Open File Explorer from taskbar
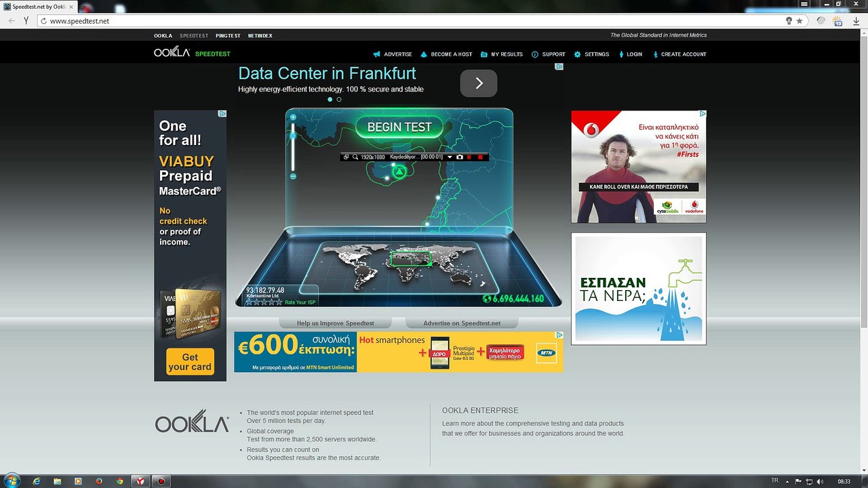This screenshot has width=868, height=488. [x=58, y=481]
